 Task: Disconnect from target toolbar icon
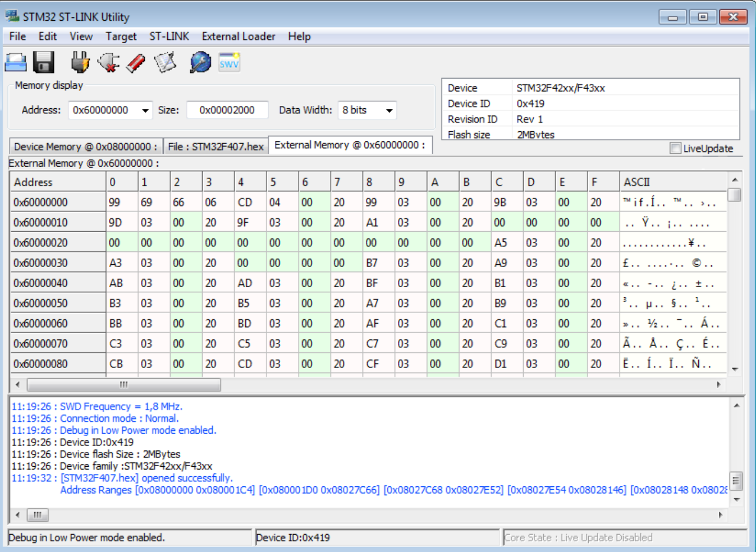pos(108,62)
